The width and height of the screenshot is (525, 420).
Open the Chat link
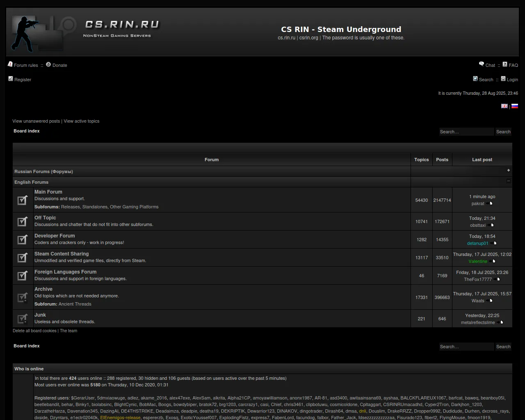click(x=490, y=65)
